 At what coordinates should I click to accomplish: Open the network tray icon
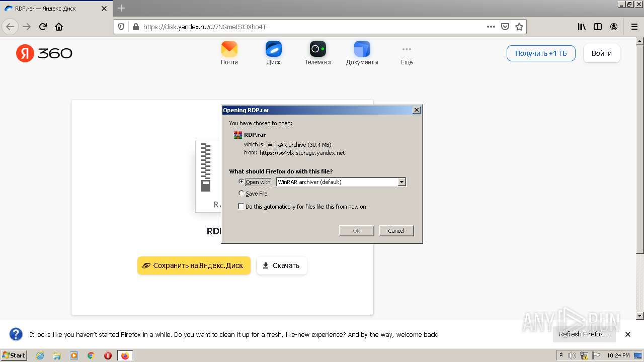click(x=584, y=355)
